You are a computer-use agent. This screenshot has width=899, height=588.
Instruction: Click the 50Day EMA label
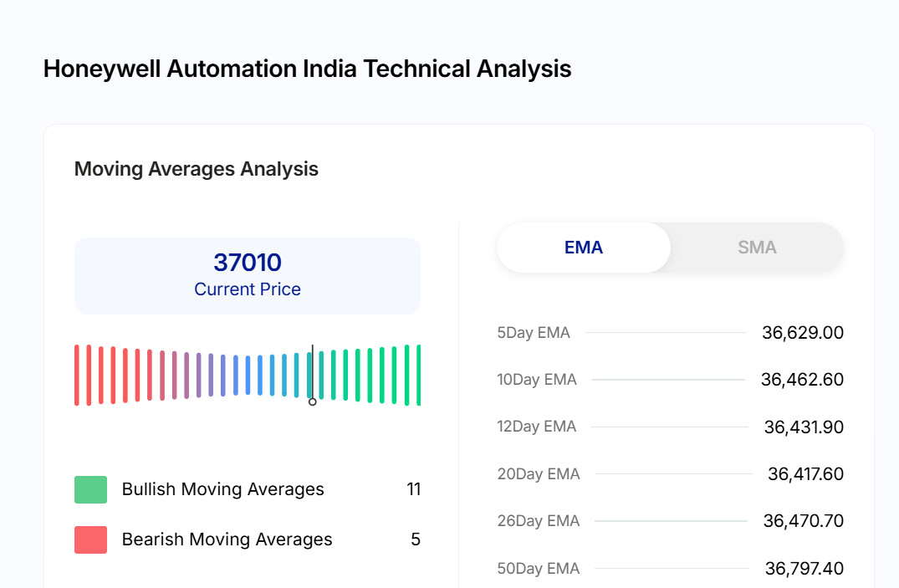539,569
